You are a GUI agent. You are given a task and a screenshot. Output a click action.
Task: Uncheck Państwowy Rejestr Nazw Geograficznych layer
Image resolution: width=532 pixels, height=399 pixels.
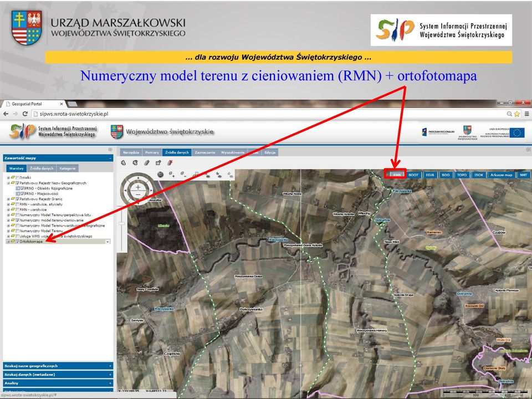(18, 183)
